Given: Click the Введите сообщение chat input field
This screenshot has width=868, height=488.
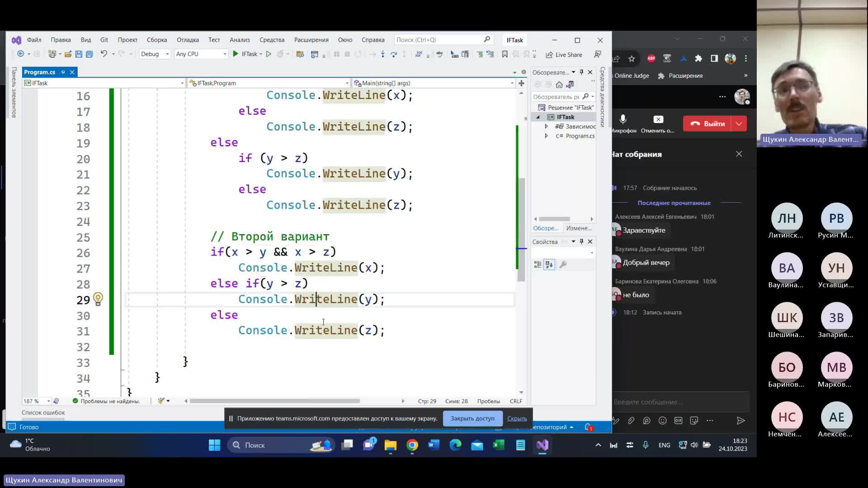Looking at the screenshot, I should (x=680, y=402).
